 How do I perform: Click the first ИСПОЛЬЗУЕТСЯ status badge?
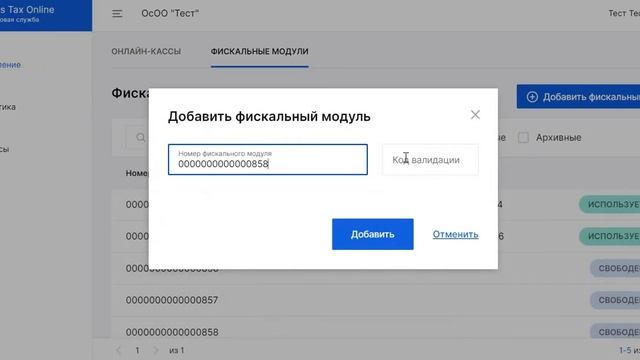click(x=609, y=204)
